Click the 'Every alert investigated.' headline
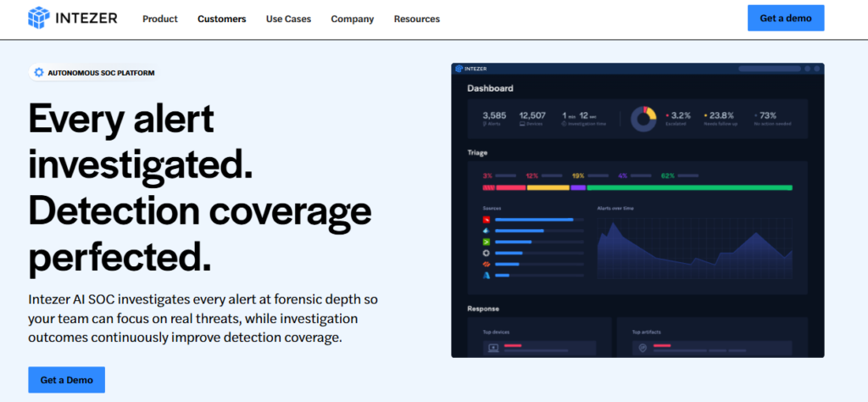 (140, 142)
